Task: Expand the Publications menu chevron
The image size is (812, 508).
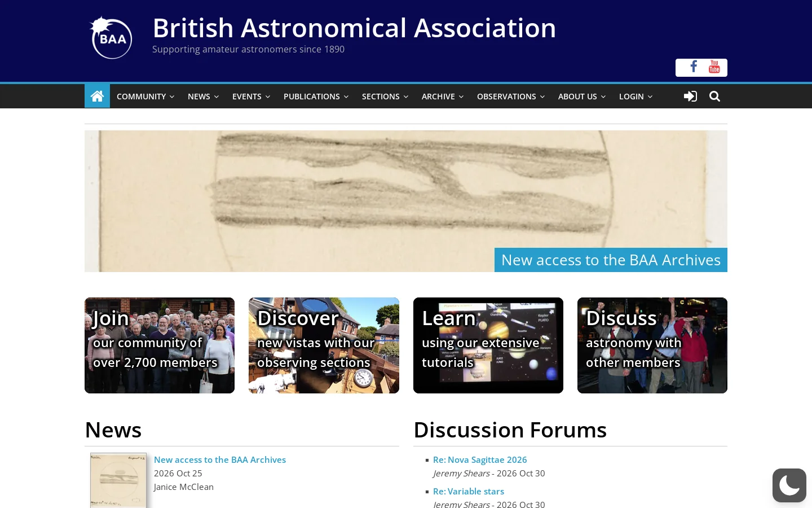Action: click(x=346, y=97)
